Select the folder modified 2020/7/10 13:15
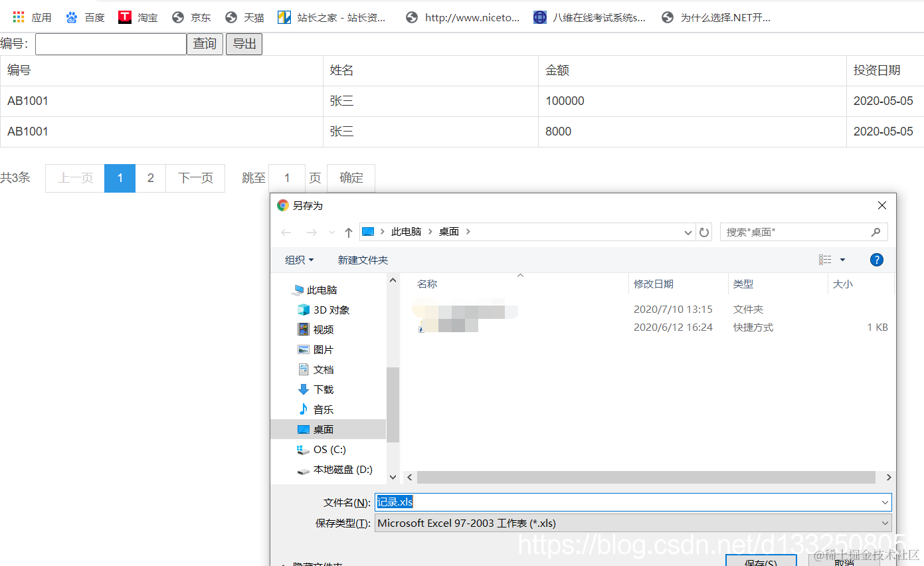This screenshot has width=924, height=566. pos(650,310)
